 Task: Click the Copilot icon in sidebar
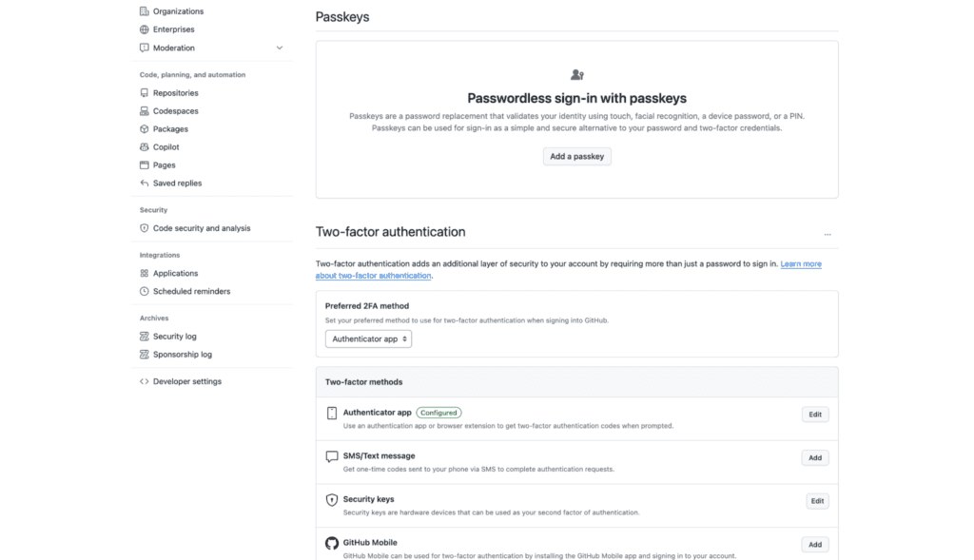[x=145, y=147]
